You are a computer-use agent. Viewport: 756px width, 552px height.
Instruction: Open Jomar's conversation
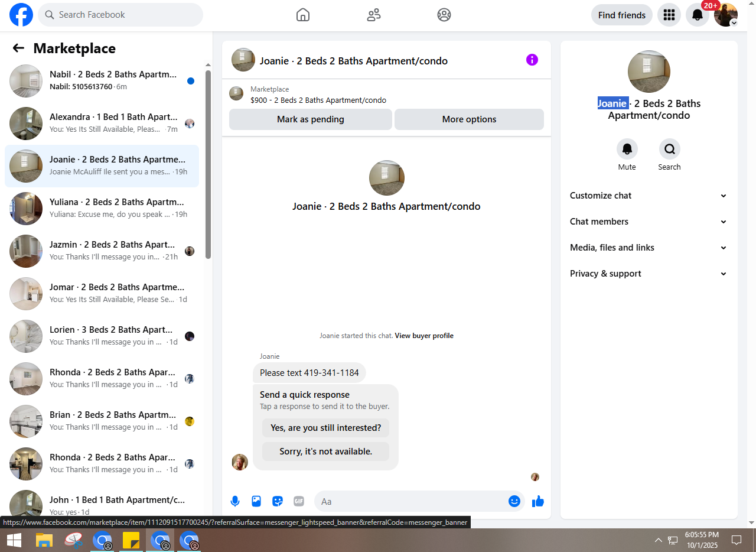[102, 294]
